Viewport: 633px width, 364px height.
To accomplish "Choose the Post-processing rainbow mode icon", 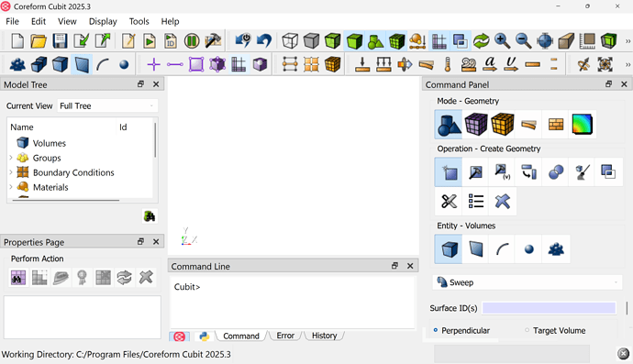I will tap(583, 124).
